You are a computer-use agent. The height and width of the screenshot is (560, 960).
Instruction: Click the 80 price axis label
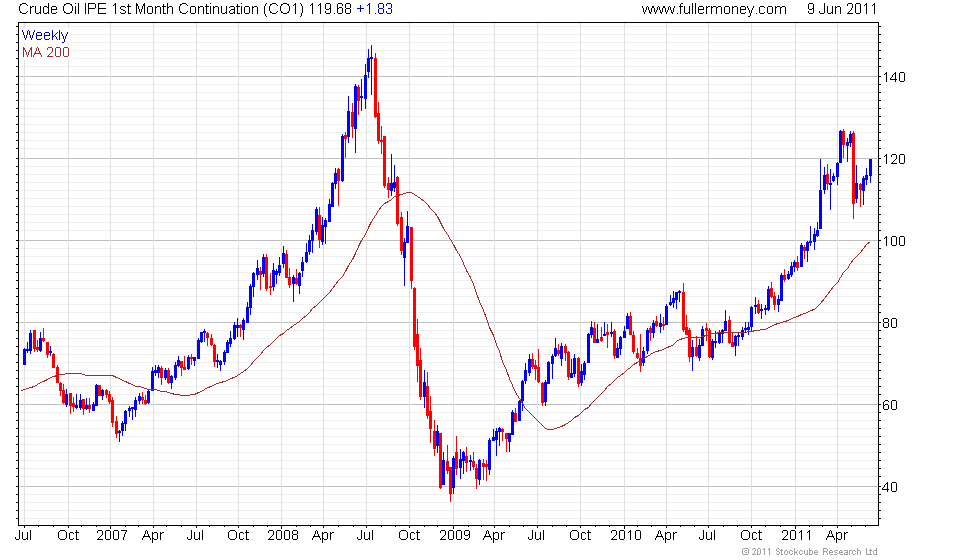click(890, 323)
